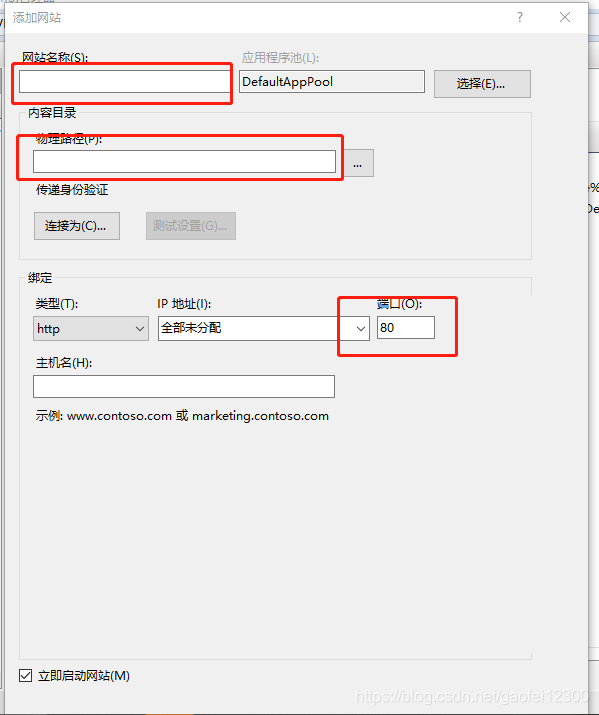Open the type dropdown showing http
The width and height of the screenshot is (599, 715).
[x=91, y=328]
